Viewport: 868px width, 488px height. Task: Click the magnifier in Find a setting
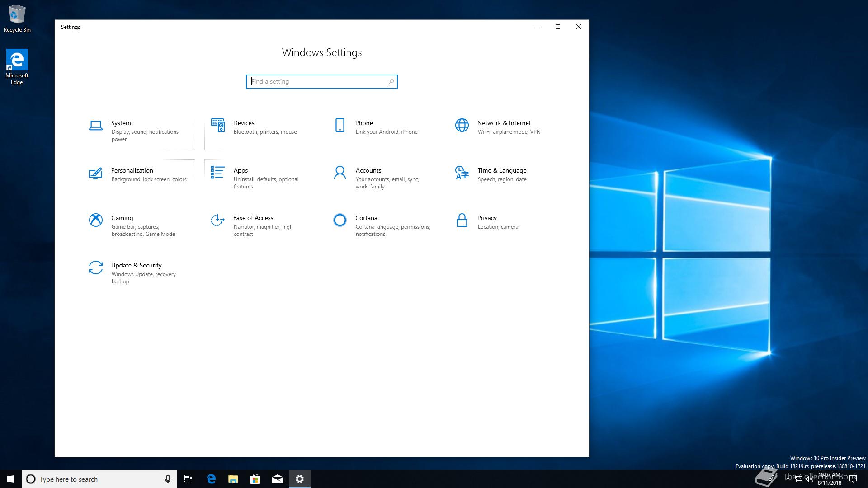point(391,82)
